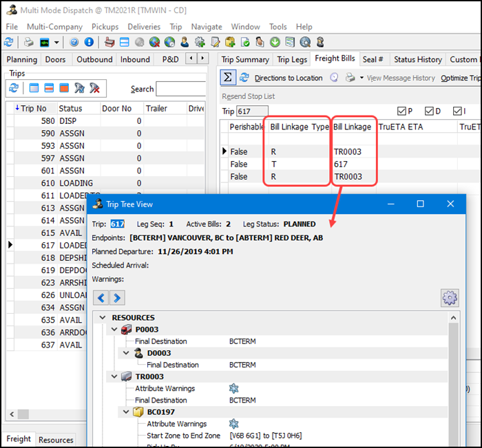Toggle the P checkbox
This screenshot has height=448, width=482.
point(402,111)
